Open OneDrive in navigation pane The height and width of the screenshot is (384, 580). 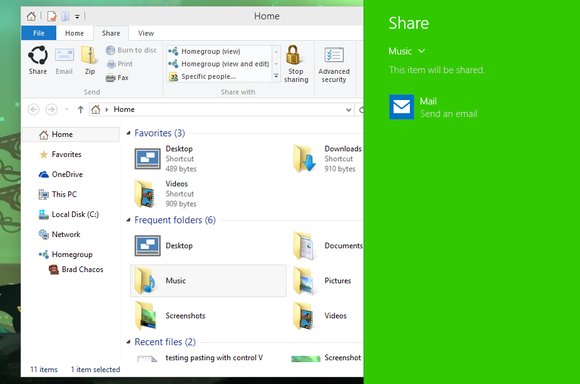click(61, 175)
